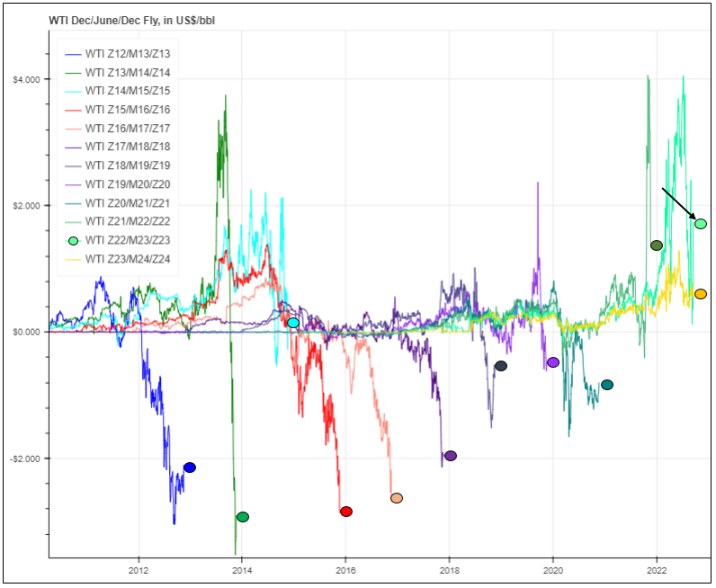The width and height of the screenshot is (716, 588).
Task: Click the chart title WTI Dec/June/Dec Fly
Action: 132,21
